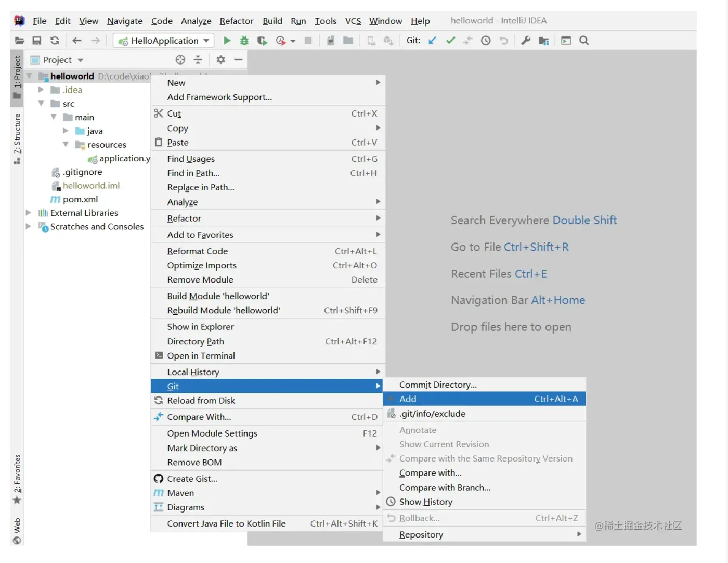Click the Synchronize refresh toolbar icon
Screen dimensions: 728x563
[x=55, y=41]
